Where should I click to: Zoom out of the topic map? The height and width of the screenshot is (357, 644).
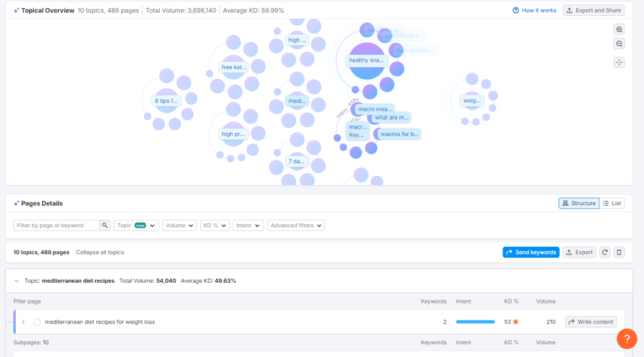click(619, 44)
